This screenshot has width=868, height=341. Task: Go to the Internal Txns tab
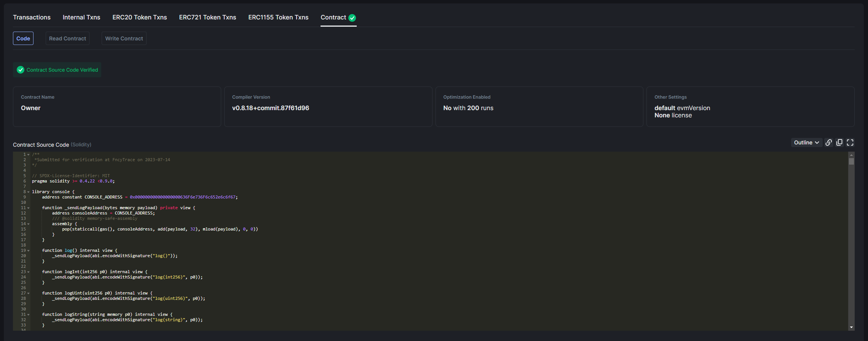point(81,18)
